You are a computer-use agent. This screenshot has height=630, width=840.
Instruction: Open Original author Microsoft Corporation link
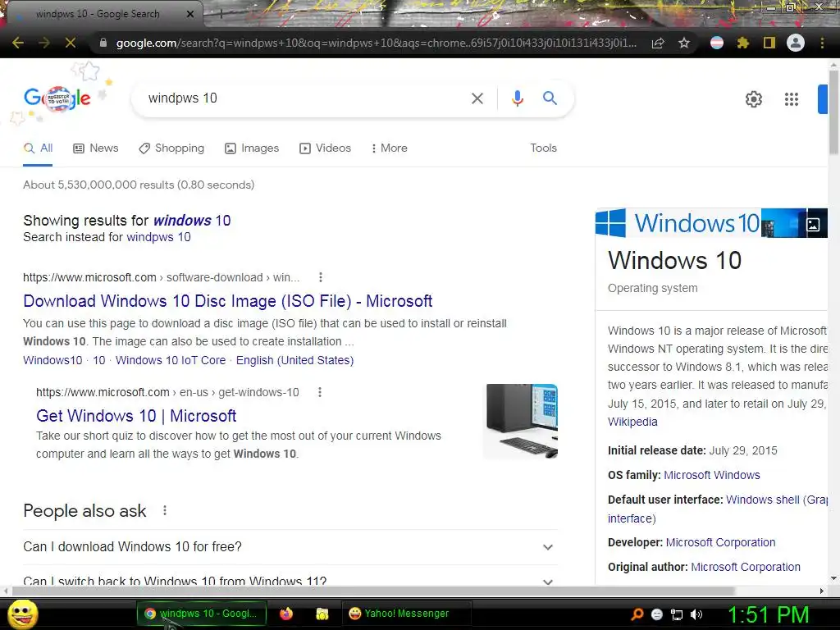pyautogui.click(x=745, y=568)
